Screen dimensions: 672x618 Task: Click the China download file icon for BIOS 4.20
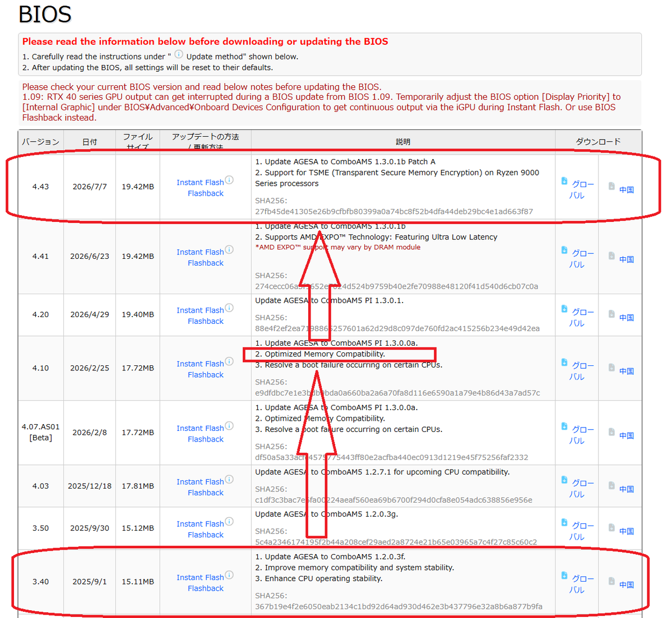coord(611,314)
